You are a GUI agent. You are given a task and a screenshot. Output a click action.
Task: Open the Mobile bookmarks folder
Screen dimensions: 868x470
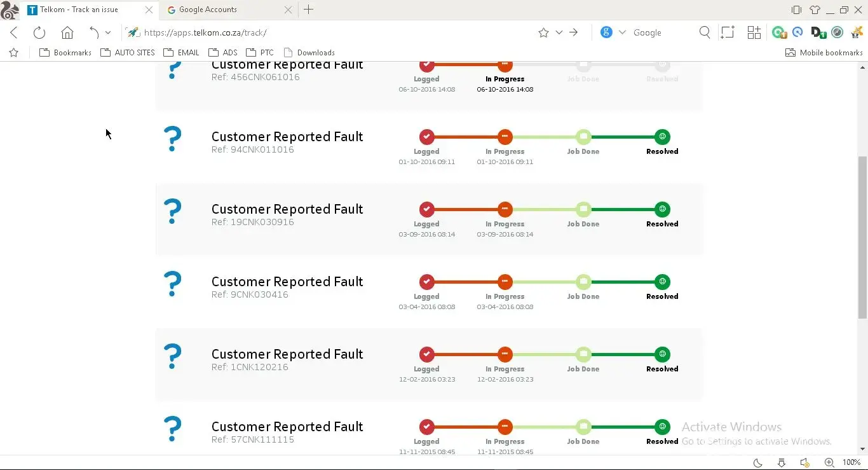824,53
